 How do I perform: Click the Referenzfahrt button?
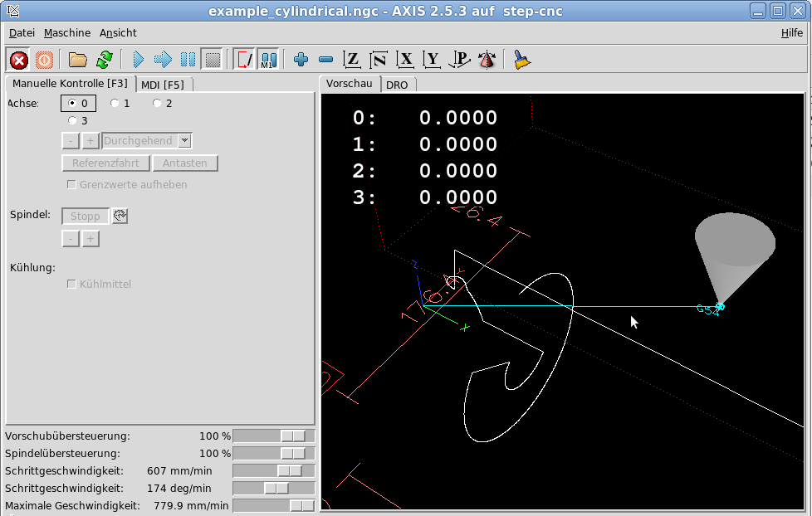105,163
